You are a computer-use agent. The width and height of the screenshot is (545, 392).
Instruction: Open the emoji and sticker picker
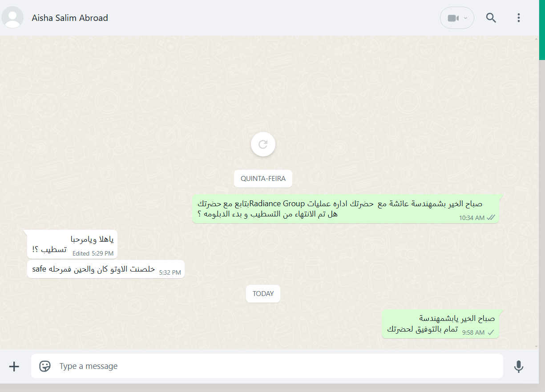pos(45,366)
